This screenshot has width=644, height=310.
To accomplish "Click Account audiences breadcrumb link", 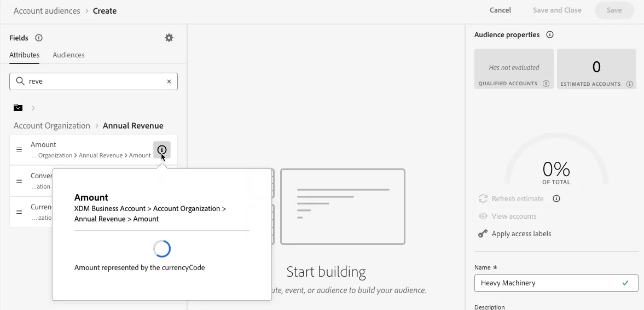I will (x=47, y=11).
